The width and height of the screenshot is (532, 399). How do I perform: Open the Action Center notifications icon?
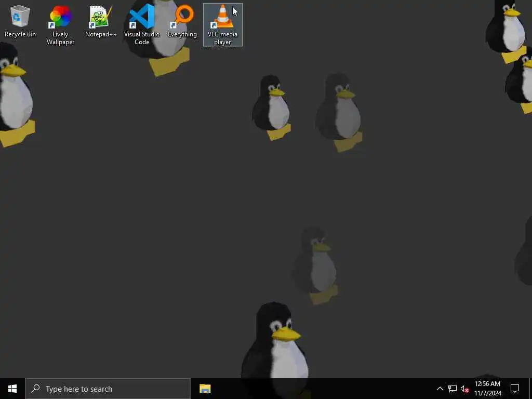(x=515, y=389)
